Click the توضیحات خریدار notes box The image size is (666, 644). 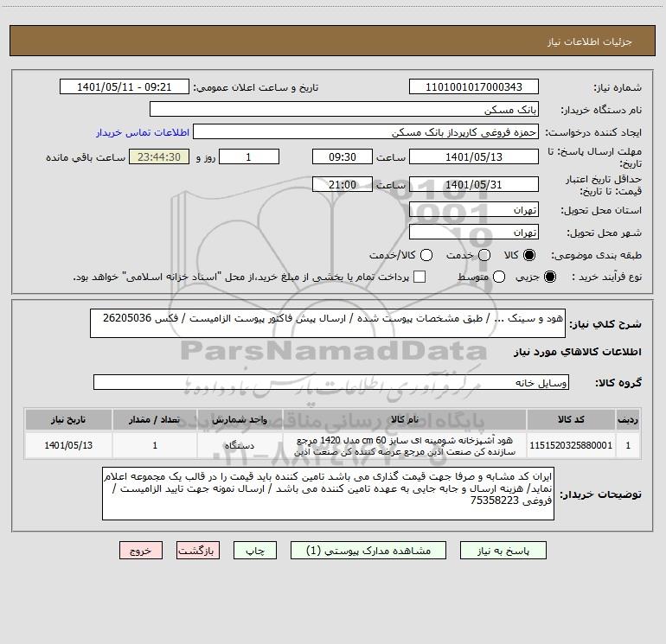click(x=328, y=494)
